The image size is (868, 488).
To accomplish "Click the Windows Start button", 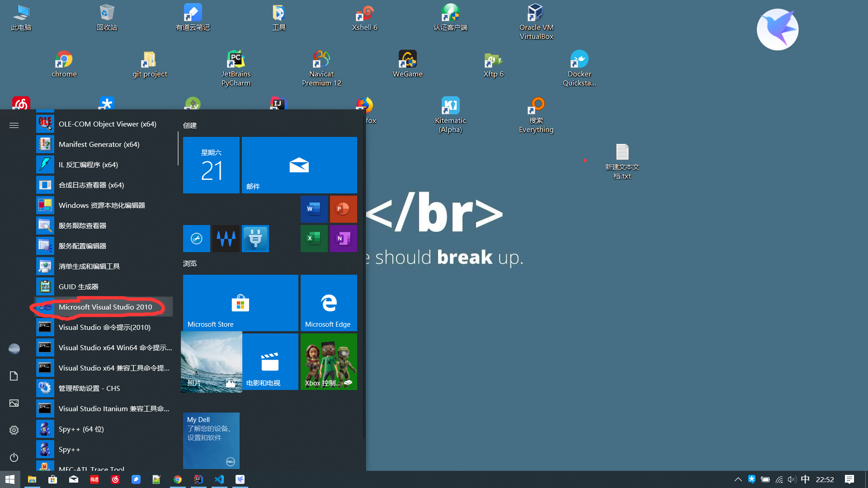I will [x=10, y=479].
